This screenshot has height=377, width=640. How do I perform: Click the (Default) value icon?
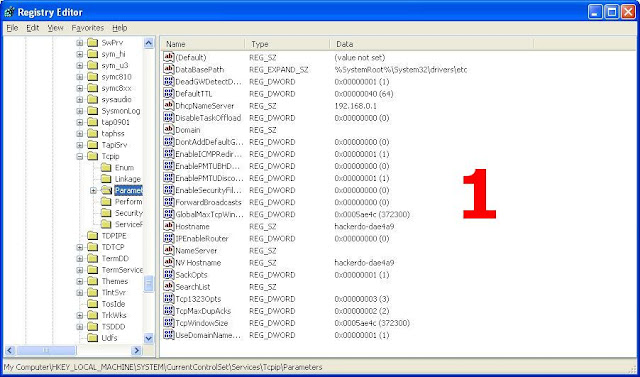coord(169,57)
